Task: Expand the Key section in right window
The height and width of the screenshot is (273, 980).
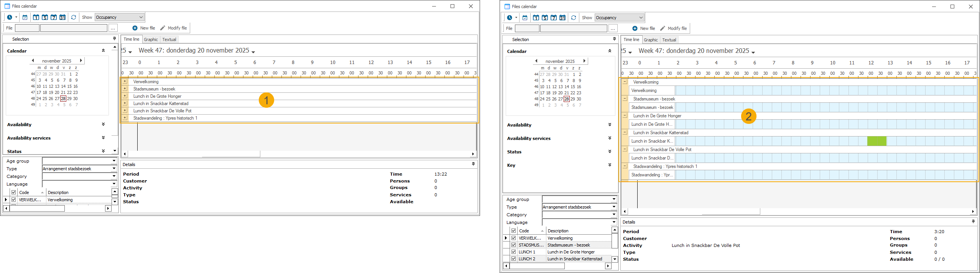Action: click(610, 165)
